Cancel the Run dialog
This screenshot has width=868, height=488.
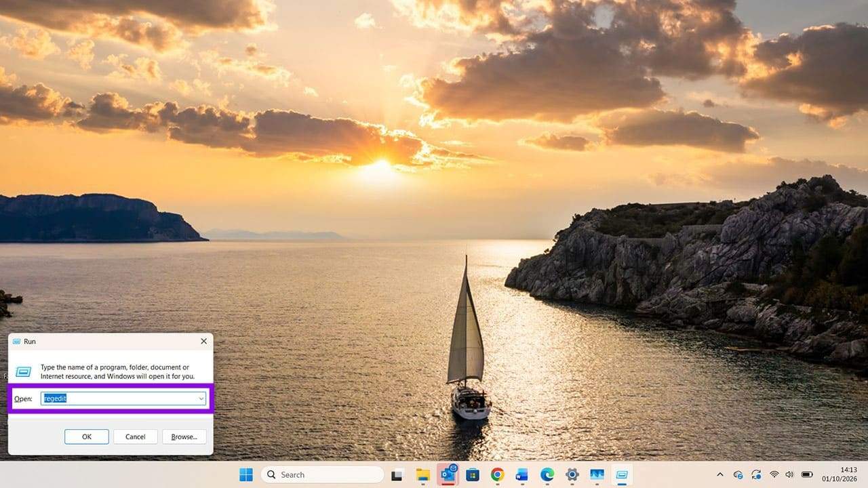pyautogui.click(x=136, y=436)
